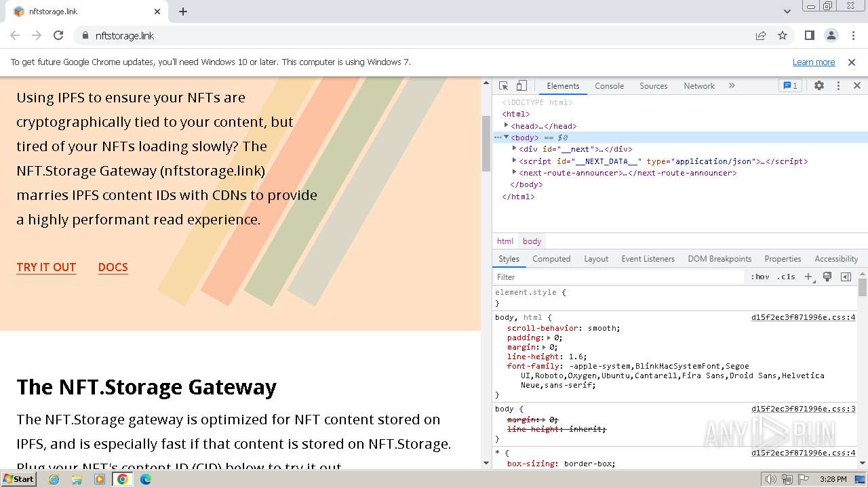This screenshot has height=488, width=868.
Task: Open the Chrome side panel icon
Action: point(809,35)
